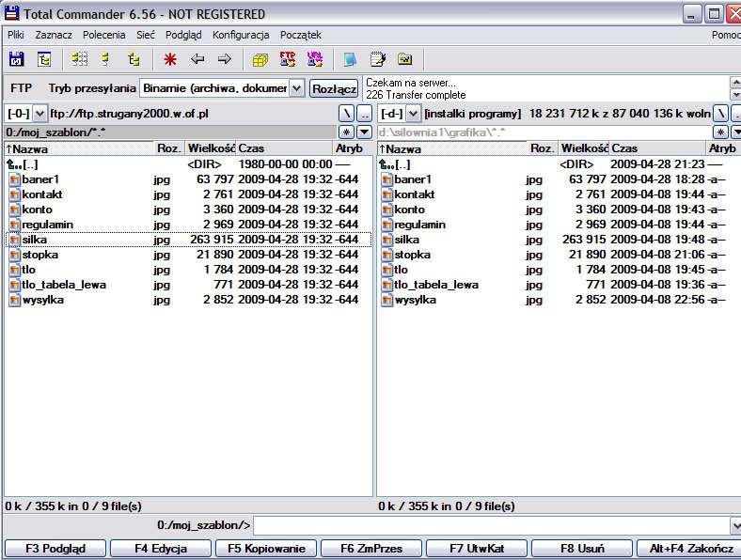Viewport: 741px width, 560px height.
Task: Open left panel directory history arrow
Action: tap(364, 132)
